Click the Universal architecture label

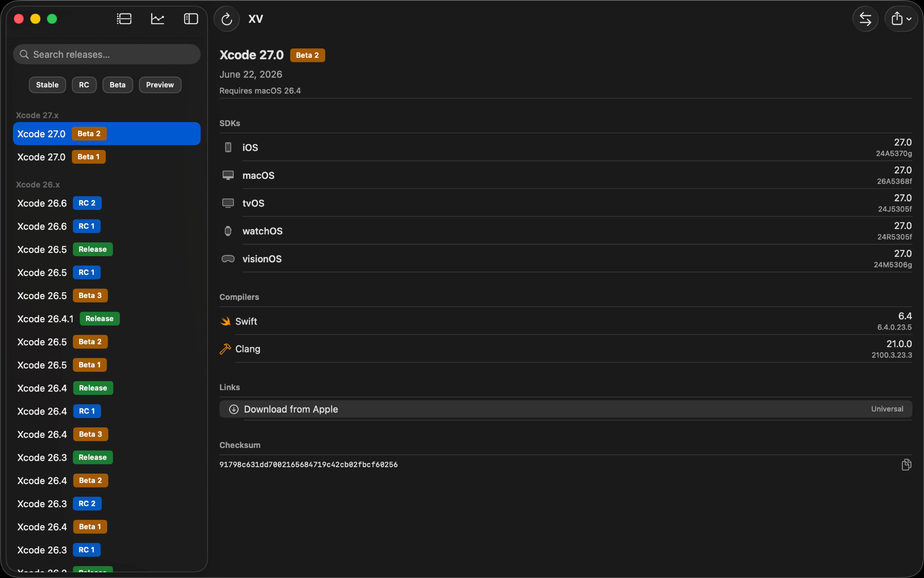pos(887,409)
